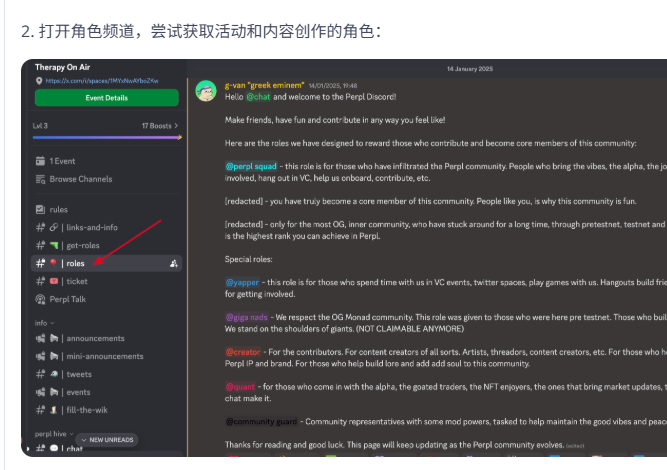Screen dimensions: 667x470
Task: Click the megaphone icon of mini-announcements
Action: (40, 356)
